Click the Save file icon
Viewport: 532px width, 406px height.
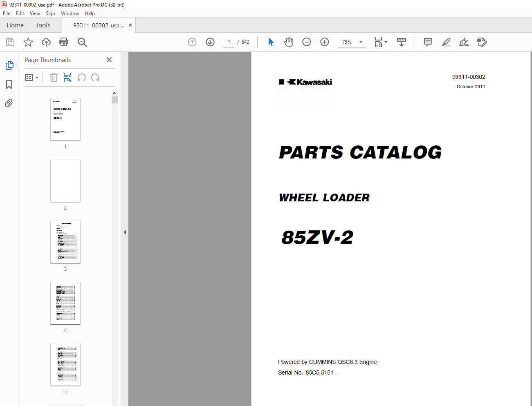(10, 42)
